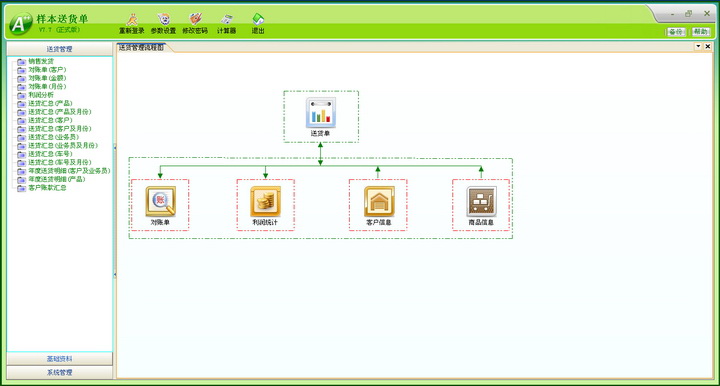Open 对账单 (月份) in the tree

click(47, 86)
